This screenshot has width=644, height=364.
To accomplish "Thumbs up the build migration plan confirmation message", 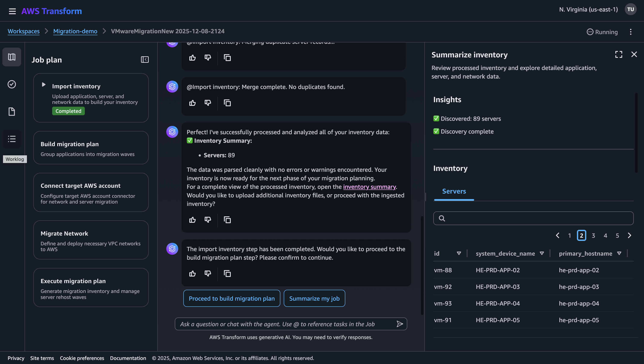I will (x=192, y=273).
